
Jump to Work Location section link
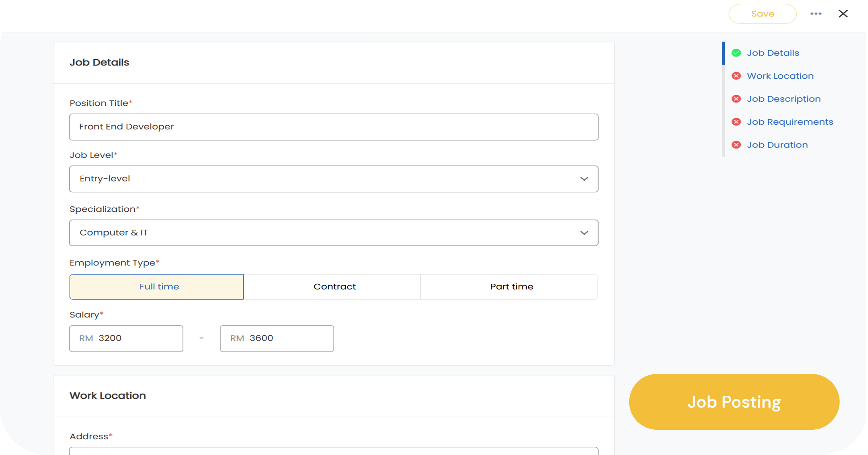pyautogui.click(x=780, y=76)
